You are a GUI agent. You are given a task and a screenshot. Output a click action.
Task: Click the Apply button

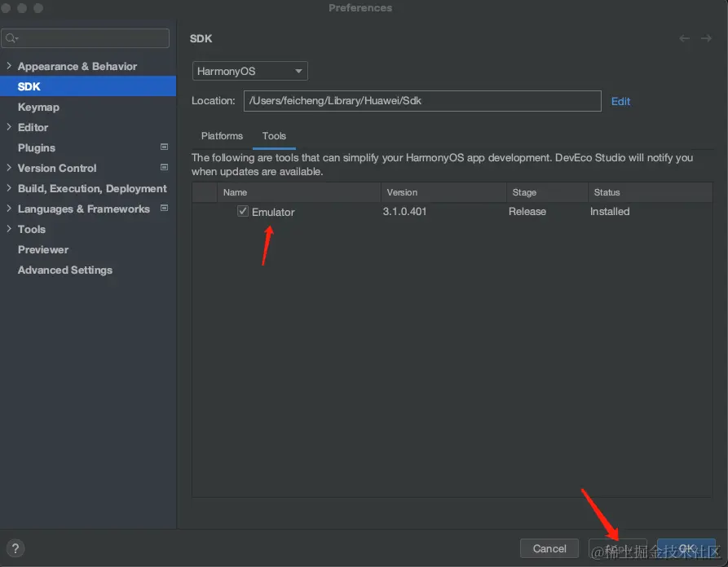(617, 548)
